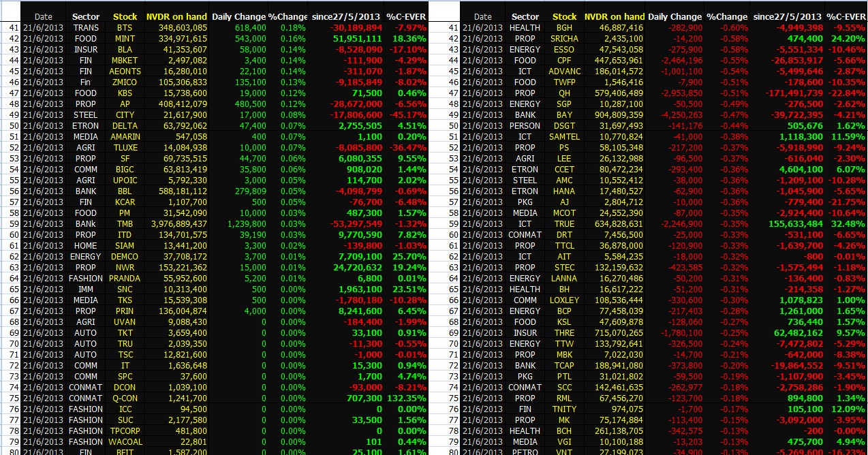The width and height of the screenshot is (868, 455).
Task: Select daily change value -4,250,263
Action: (x=682, y=115)
